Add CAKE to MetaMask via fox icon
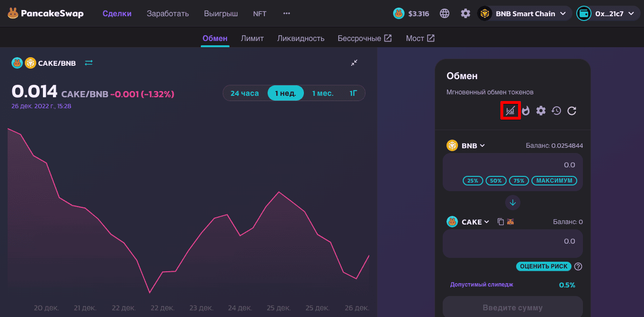 click(510, 222)
